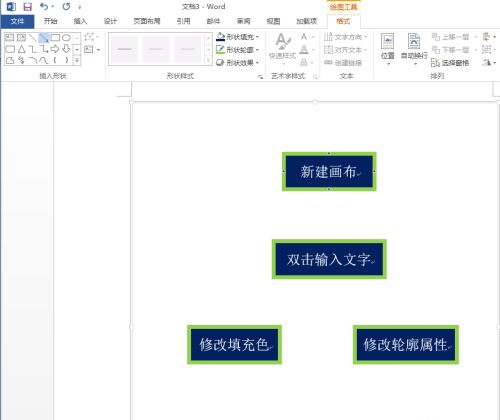Apply the first shape style thumbnail
This screenshot has width=500, height=420.
click(x=125, y=49)
